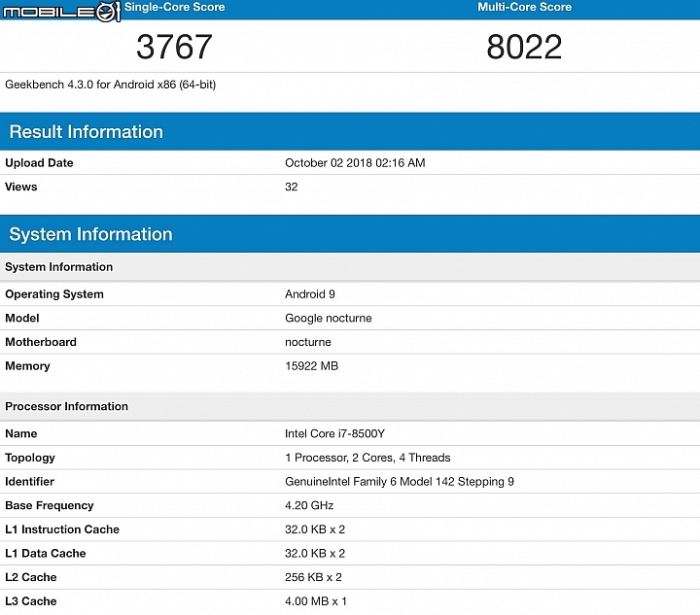Click the L2 Cache label
The image size is (700, 615).
[x=31, y=577]
